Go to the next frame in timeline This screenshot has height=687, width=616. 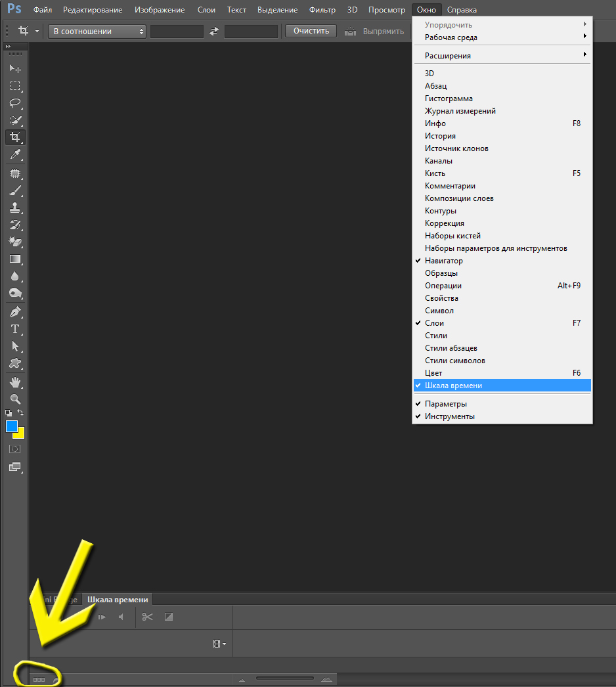pyautogui.click(x=102, y=617)
